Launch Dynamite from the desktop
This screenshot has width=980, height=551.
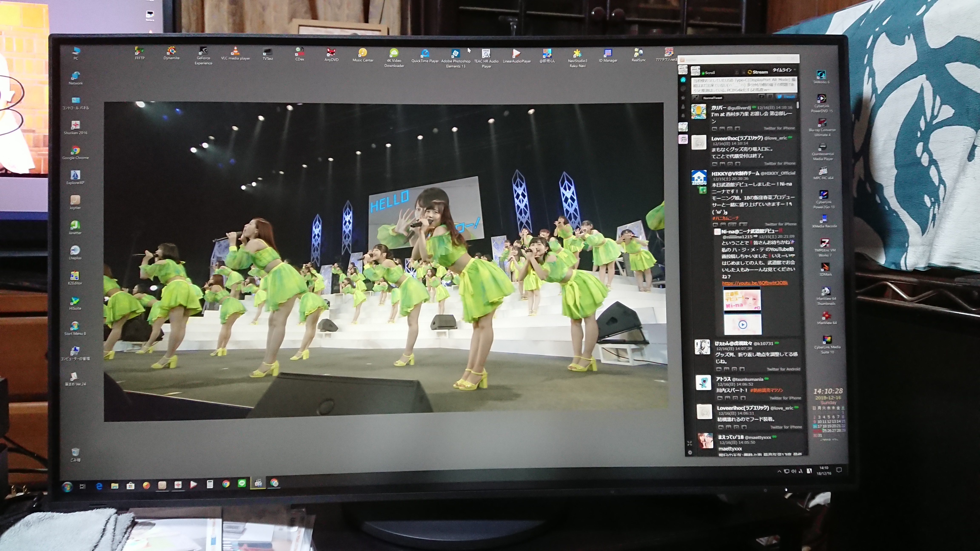[171, 53]
